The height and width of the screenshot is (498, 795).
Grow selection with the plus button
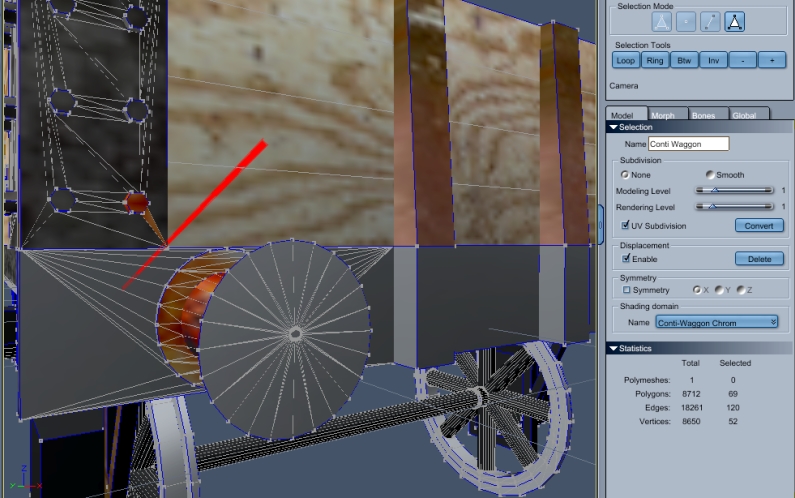(x=772, y=60)
